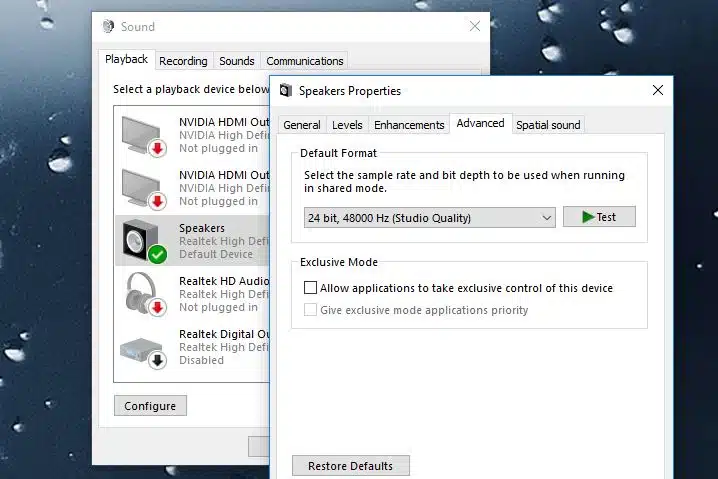Image resolution: width=718 pixels, height=479 pixels.
Task: Close the Speakers Properties dialog
Action: point(658,90)
